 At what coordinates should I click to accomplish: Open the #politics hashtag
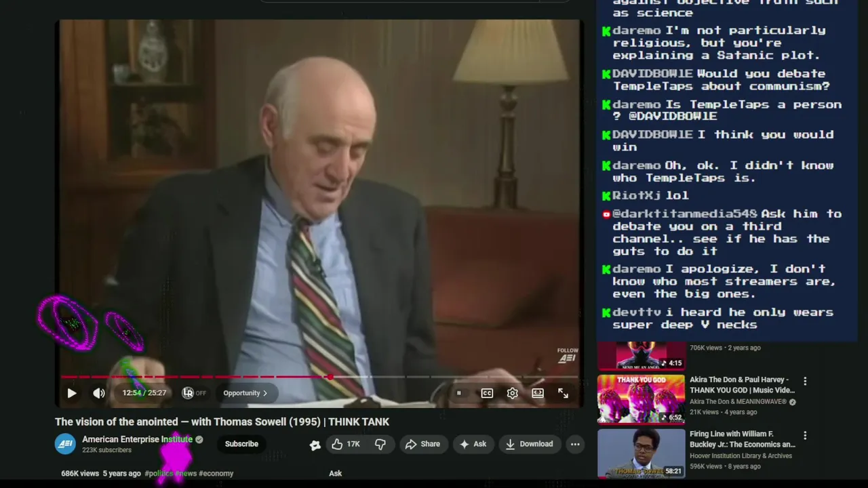[159, 473]
